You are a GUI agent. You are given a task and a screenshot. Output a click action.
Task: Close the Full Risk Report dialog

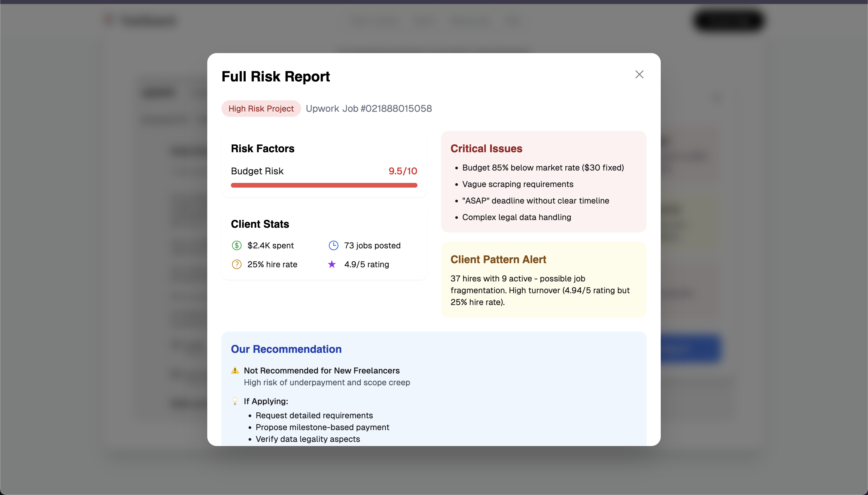[639, 74]
